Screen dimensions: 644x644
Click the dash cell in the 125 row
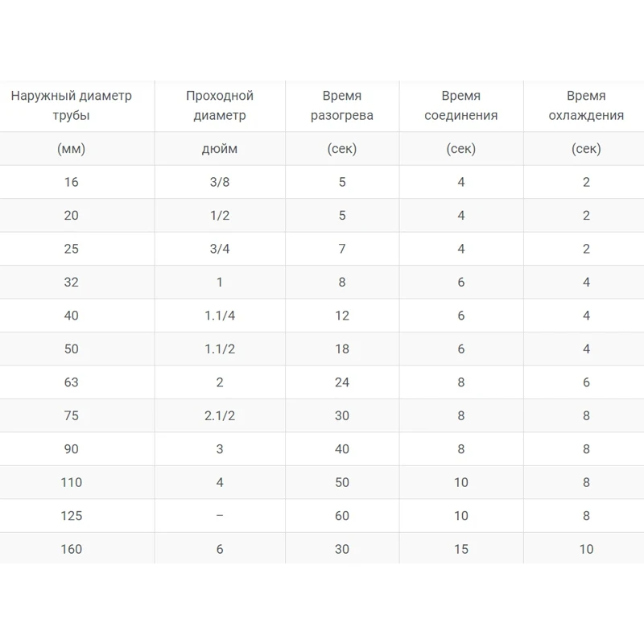point(220,516)
